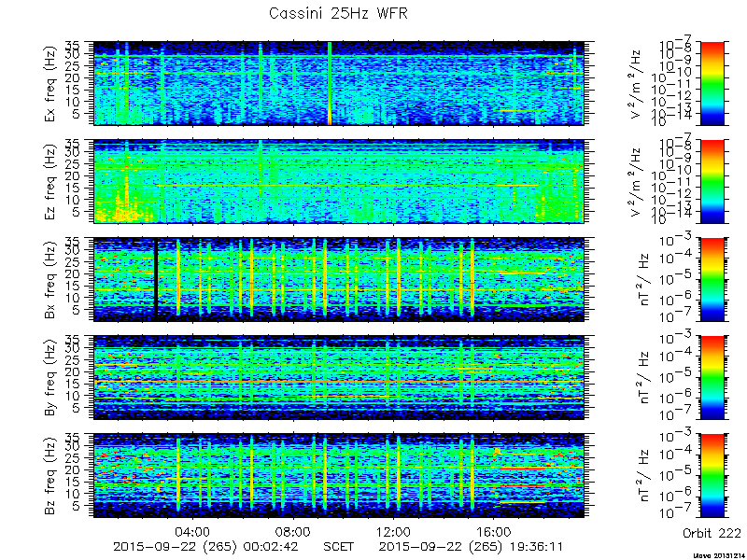Click the 16:00 time axis label
747x560 pixels.
[x=494, y=531]
